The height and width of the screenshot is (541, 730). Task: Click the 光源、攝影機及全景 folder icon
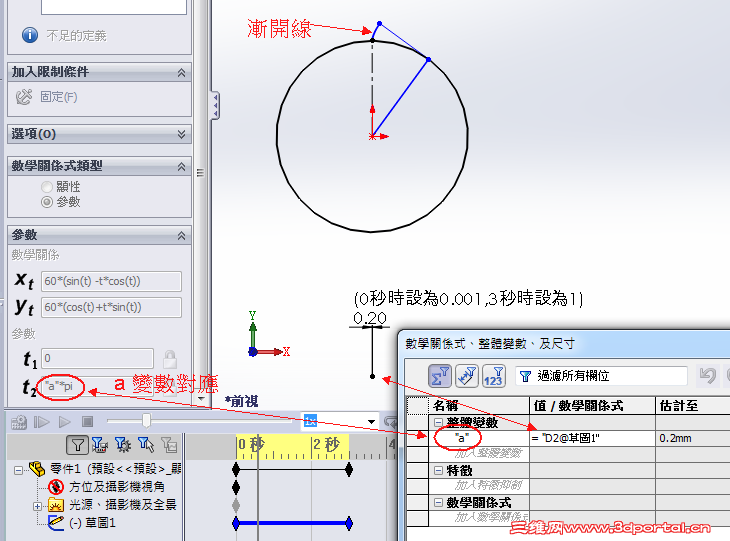pos(56,505)
